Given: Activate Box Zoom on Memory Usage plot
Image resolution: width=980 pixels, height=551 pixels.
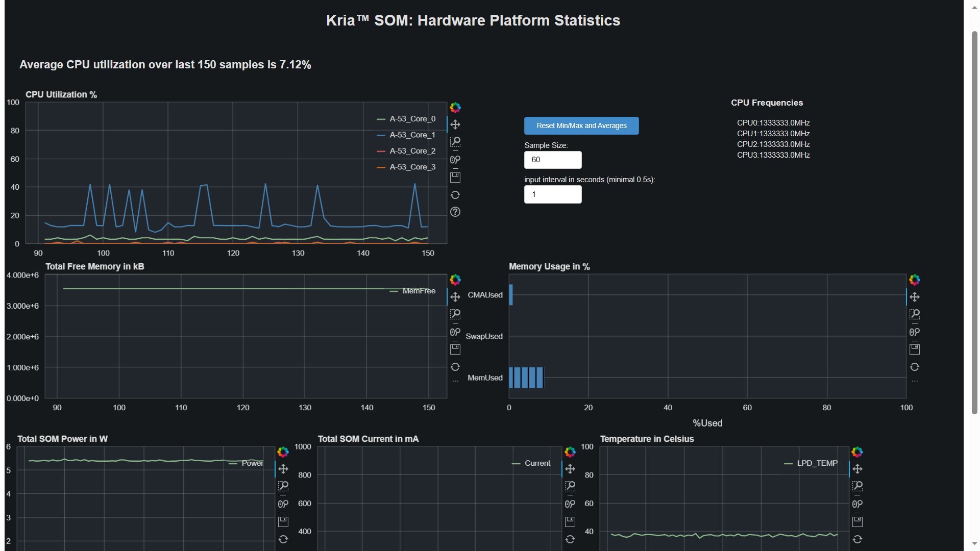Looking at the screenshot, I should pyautogui.click(x=915, y=314).
